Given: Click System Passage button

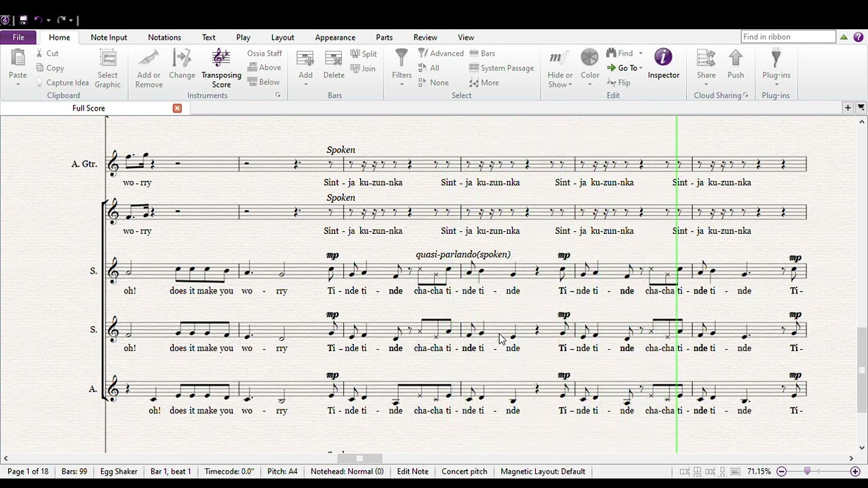Looking at the screenshot, I should (x=502, y=68).
